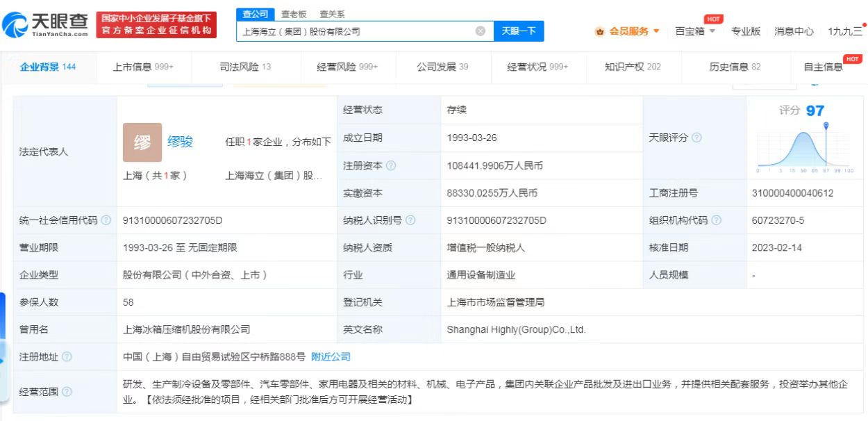
Task: Click the 国家中小企业发展子基金旗下 banner
Action: [x=156, y=25]
